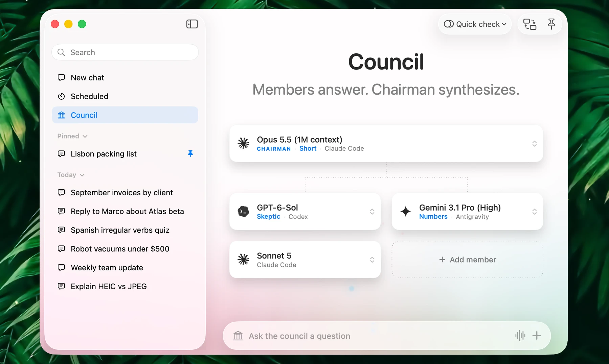Open the Lisbon packing list chat
Viewport: 609px width, 364px height.
pyautogui.click(x=125, y=154)
